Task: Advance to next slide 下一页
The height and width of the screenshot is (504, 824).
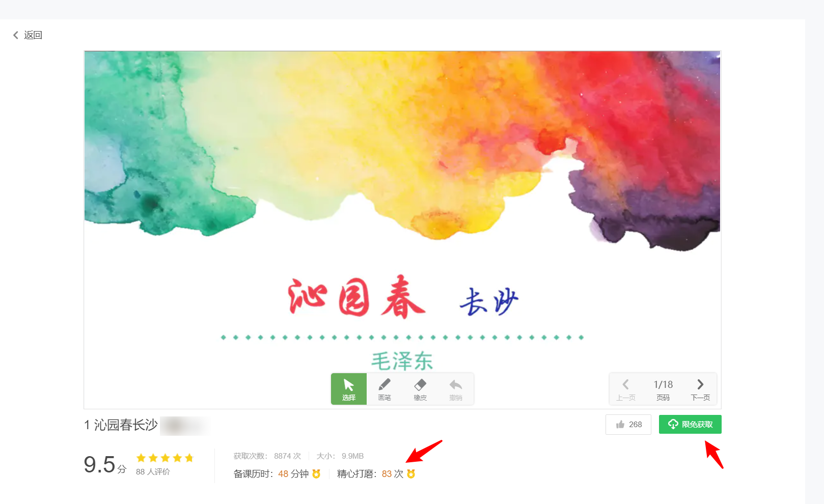Action: click(x=700, y=389)
